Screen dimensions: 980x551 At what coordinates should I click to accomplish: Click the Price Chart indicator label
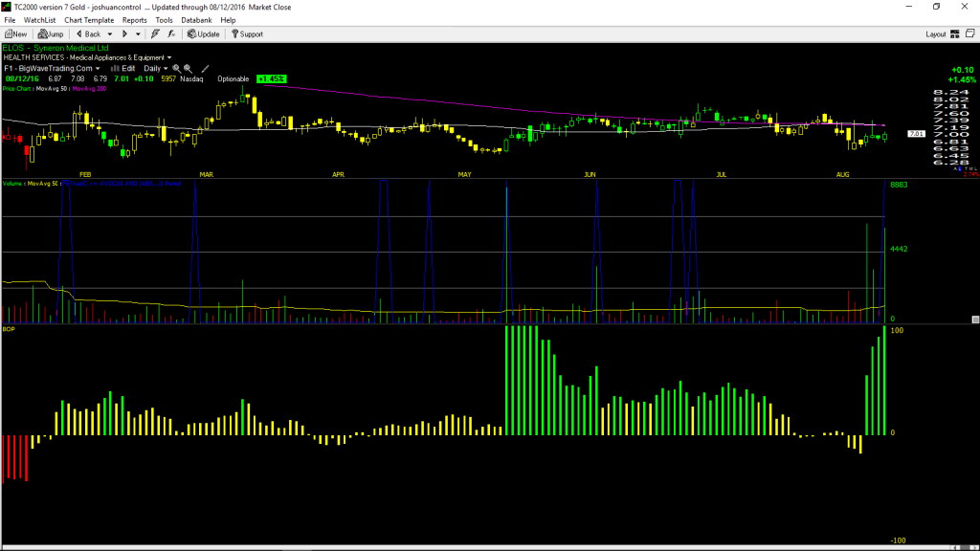point(17,89)
